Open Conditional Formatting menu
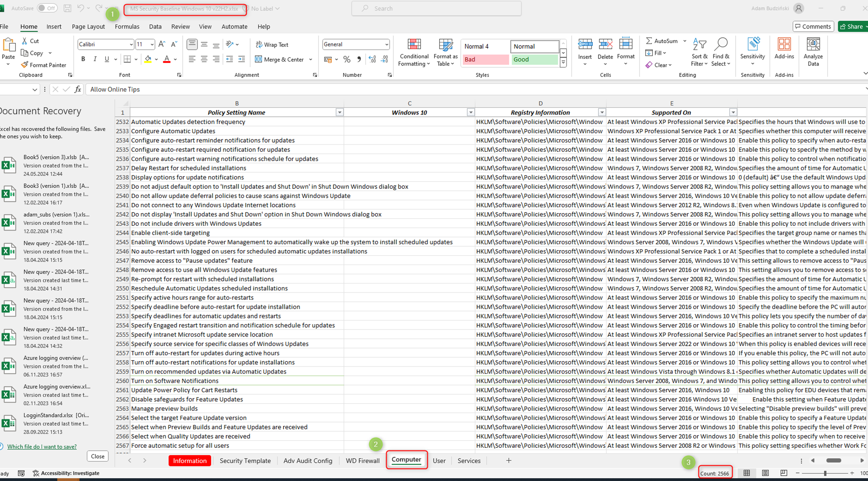Image resolution: width=868 pixels, height=481 pixels. pyautogui.click(x=414, y=52)
